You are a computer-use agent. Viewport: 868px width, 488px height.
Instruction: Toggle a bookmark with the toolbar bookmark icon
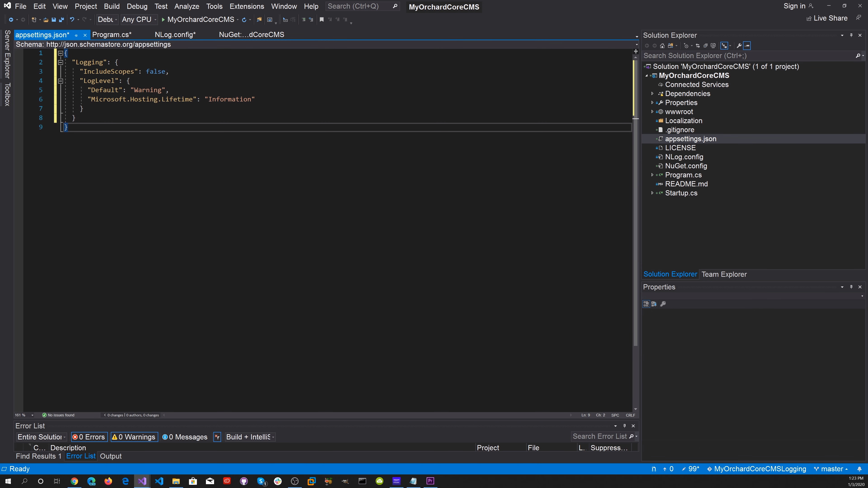(321, 19)
